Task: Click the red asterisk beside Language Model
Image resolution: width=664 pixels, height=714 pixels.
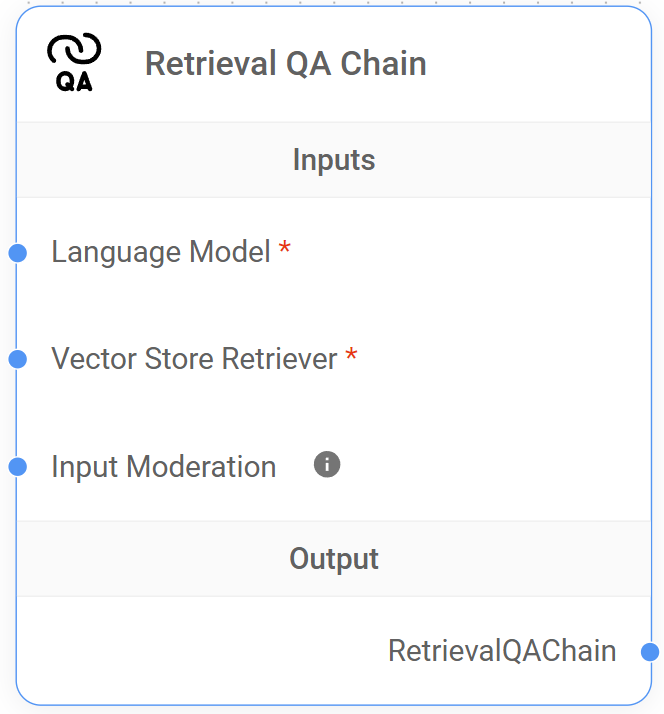Action: pos(285,250)
